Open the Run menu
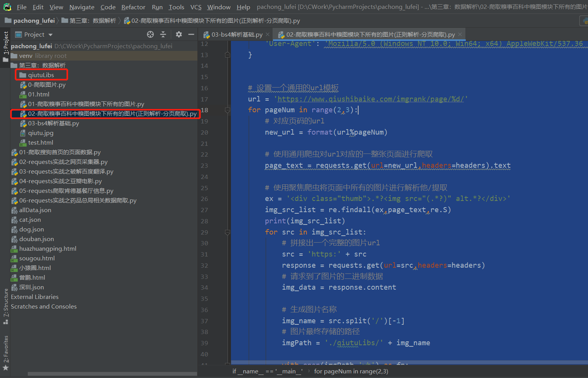 coord(157,7)
